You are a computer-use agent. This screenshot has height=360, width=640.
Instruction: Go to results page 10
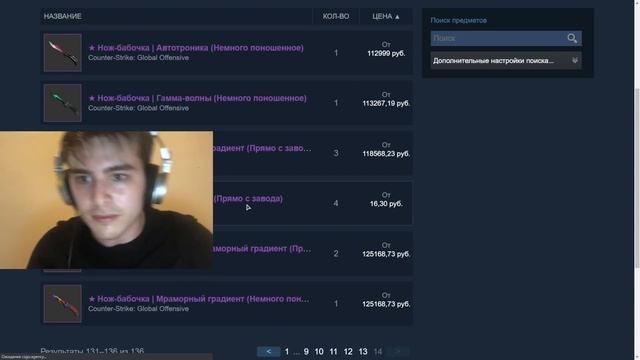pyautogui.click(x=319, y=351)
